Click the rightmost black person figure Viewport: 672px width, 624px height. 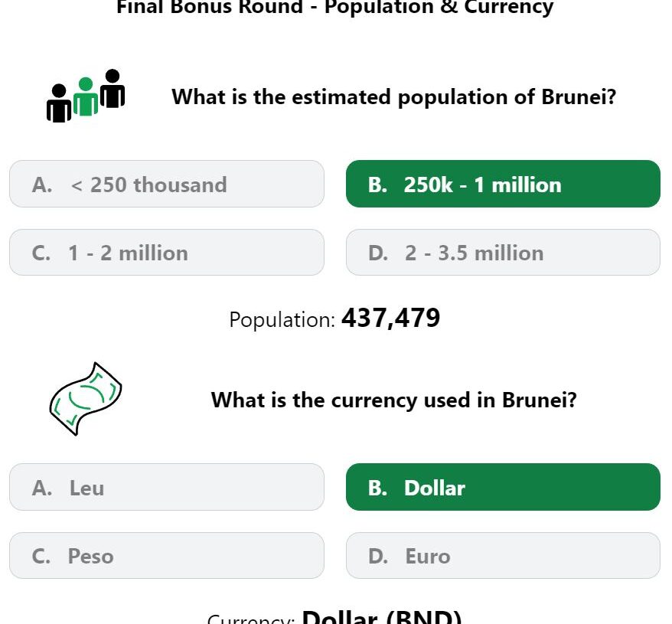pos(113,88)
